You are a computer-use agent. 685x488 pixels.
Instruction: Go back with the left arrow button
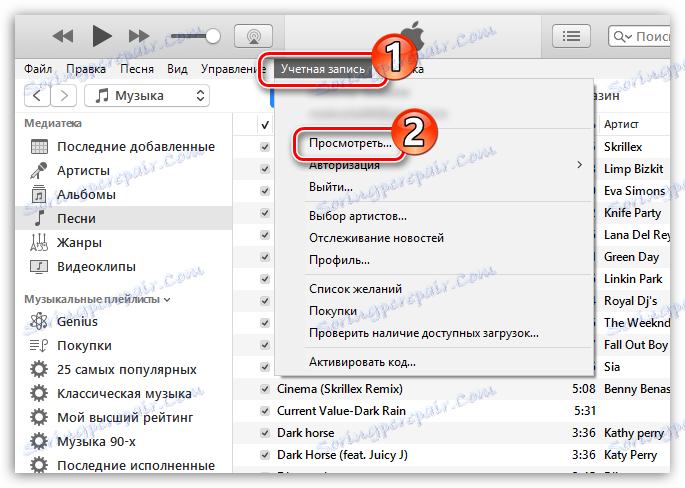pos(37,95)
